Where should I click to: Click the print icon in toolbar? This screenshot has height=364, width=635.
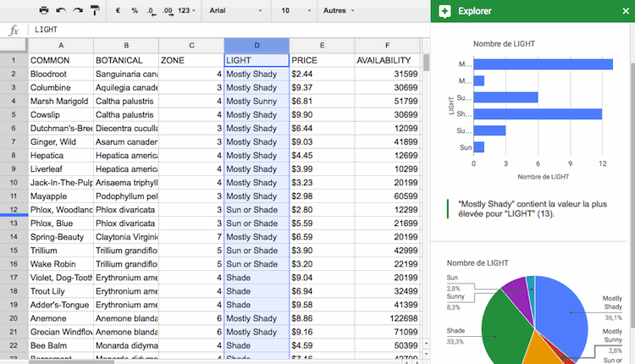tap(44, 11)
